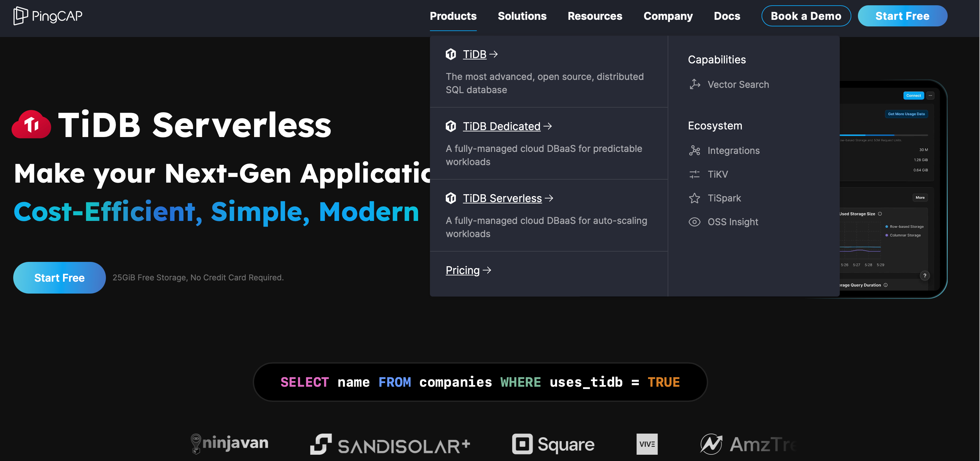980x461 pixels.
Task: Click the More button in dashboard preview
Action: 920,197
